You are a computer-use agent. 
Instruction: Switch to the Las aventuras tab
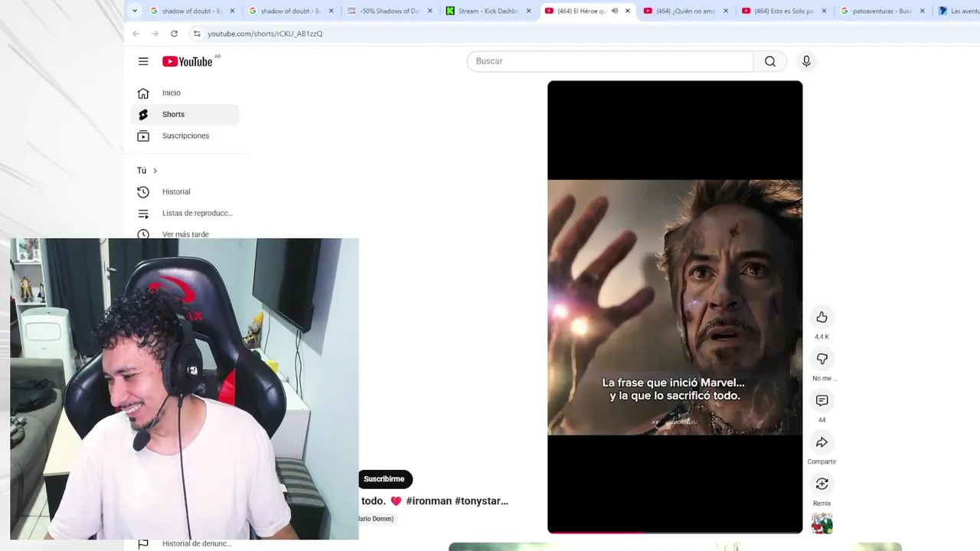[x=959, y=11]
